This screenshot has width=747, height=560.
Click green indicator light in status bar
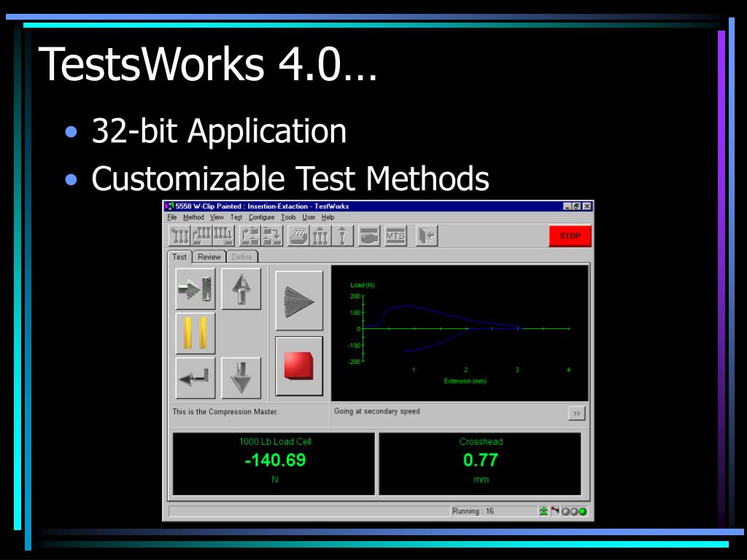[x=583, y=511]
